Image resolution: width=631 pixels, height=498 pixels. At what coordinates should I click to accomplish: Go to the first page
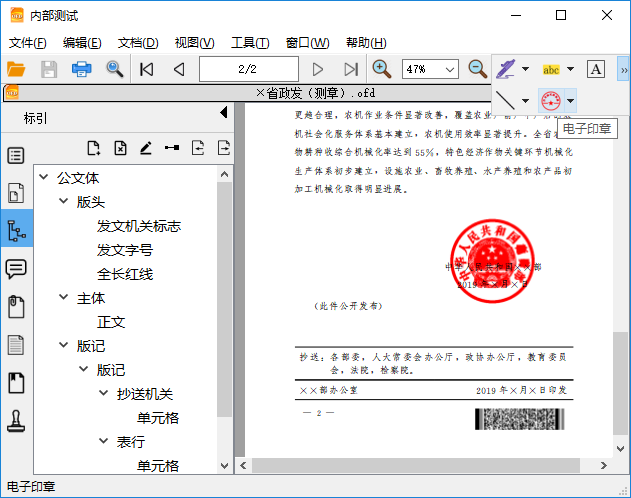point(147,69)
